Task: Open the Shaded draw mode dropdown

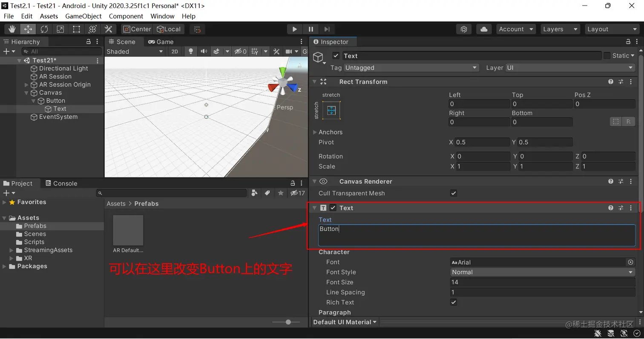Action: [x=135, y=52]
